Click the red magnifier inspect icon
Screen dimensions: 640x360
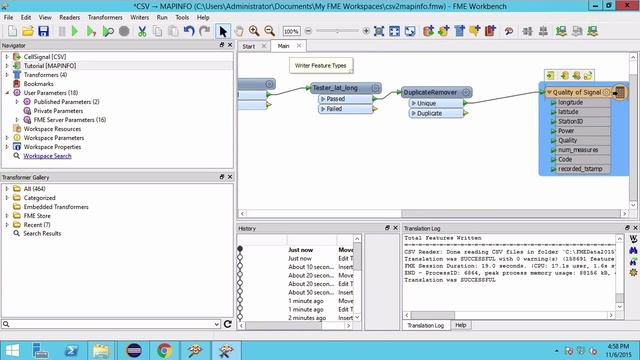coord(509,31)
